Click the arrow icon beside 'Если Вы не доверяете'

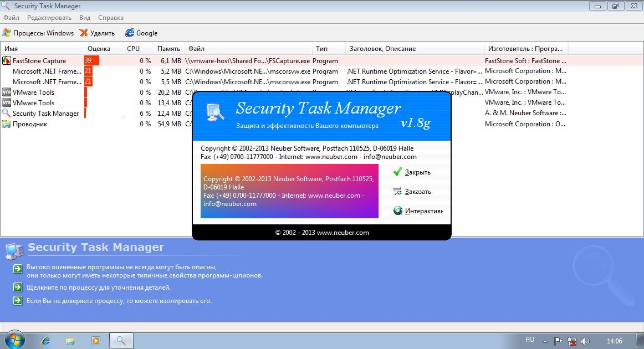(x=18, y=301)
